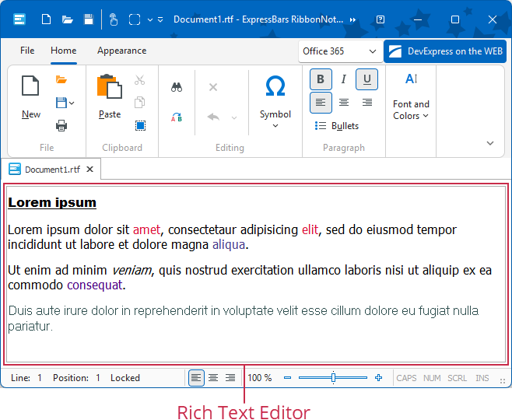Open Font and Colors dropdown
512x420 pixels.
click(411, 96)
